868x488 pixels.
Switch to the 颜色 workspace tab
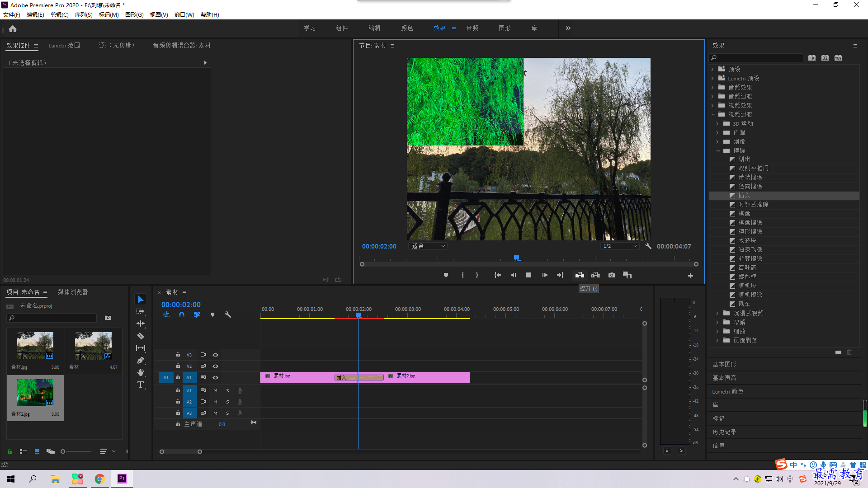point(407,28)
